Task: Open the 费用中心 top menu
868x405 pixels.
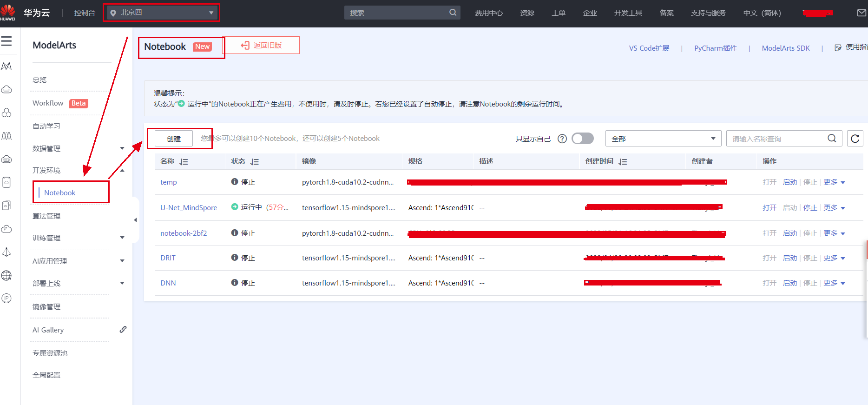Action: click(489, 13)
